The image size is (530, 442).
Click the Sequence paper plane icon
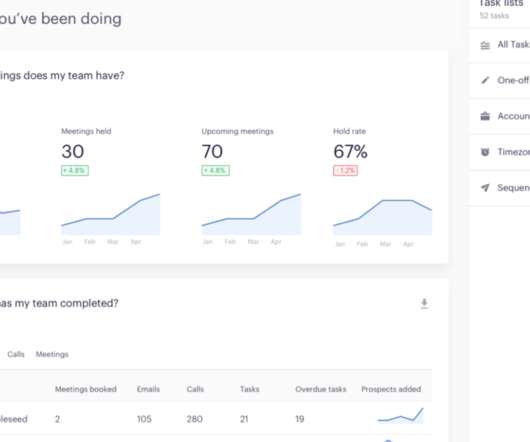[x=485, y=188]
